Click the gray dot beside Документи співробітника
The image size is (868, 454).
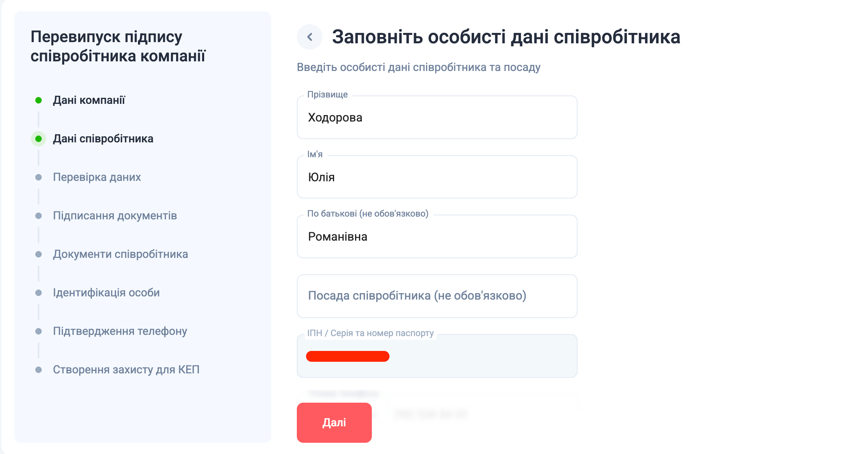coord(39,254)
